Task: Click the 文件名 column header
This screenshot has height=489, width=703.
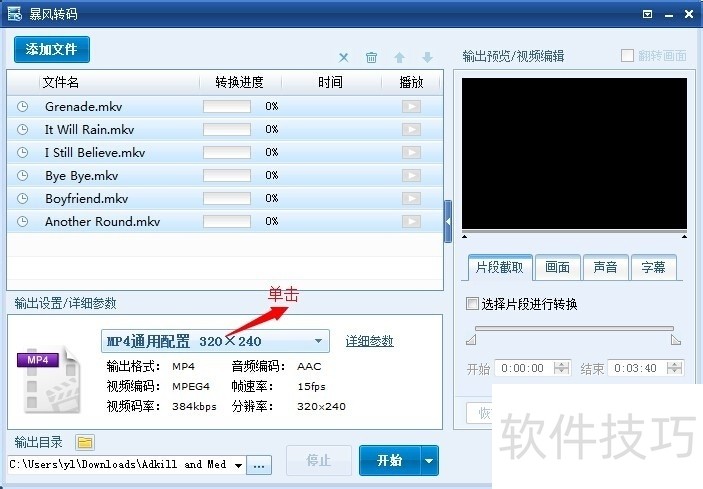Action: coord(119,82)
